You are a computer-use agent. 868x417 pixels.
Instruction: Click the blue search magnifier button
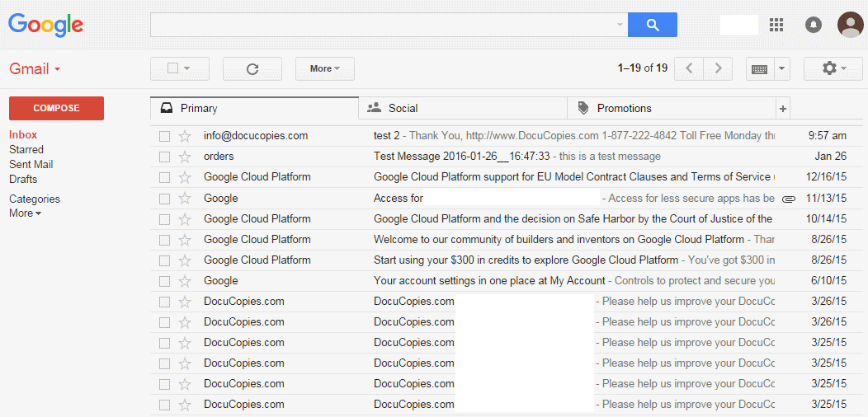(652, 25)
